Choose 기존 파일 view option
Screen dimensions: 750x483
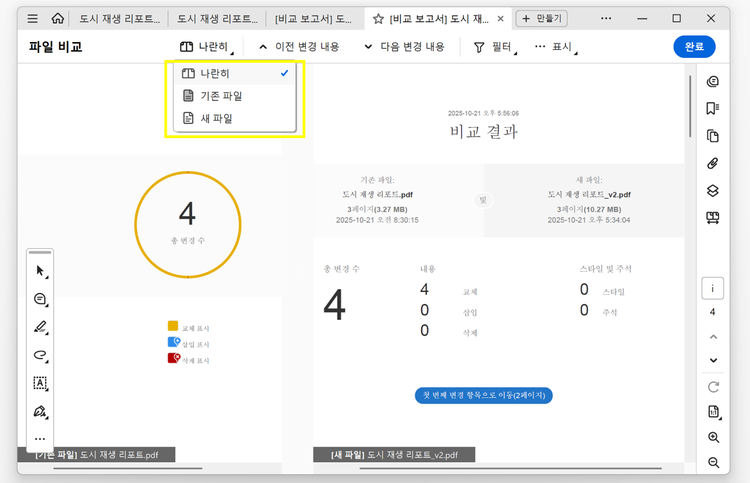click(x=235, y=96)
